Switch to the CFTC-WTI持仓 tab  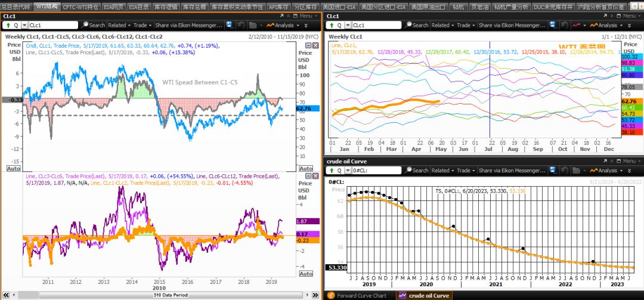pos(80,7)
